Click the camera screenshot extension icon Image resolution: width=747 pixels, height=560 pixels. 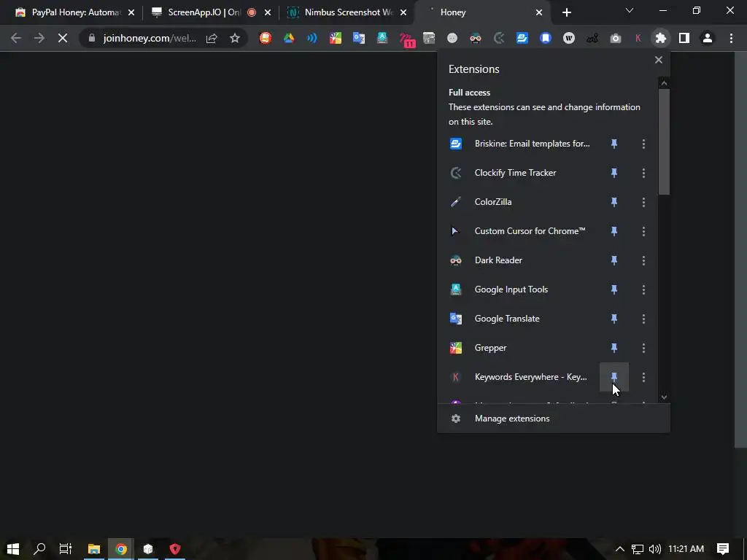[x=616, y=38]
